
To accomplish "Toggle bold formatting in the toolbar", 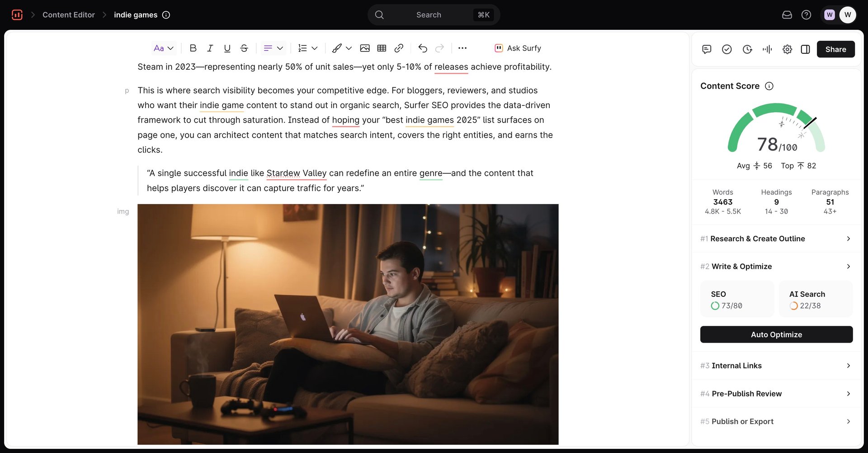I will tap(193, 48).
